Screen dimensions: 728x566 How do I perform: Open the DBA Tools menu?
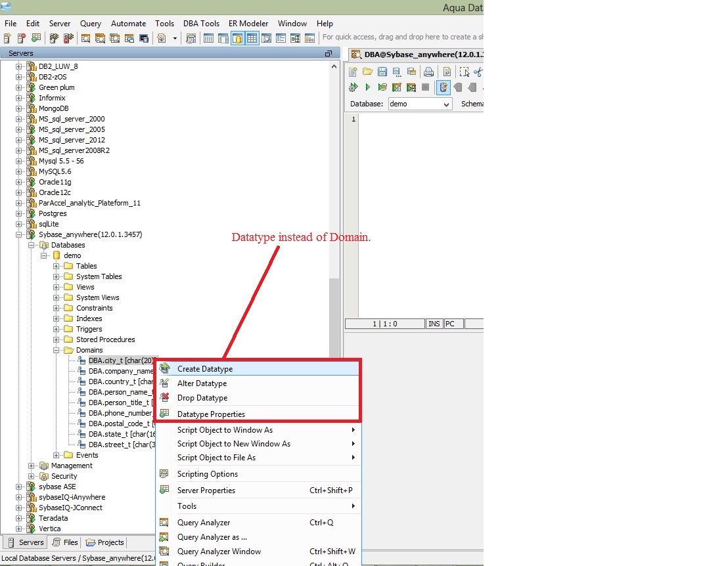tap(201, 24)
